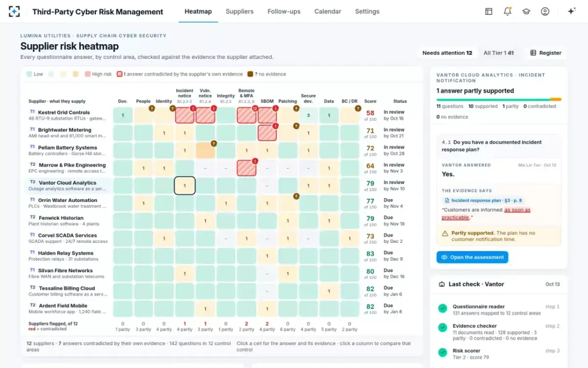Open the user account icon
Image resolution: width=588 pixels, height=368 pixels.
pos(545,11)
